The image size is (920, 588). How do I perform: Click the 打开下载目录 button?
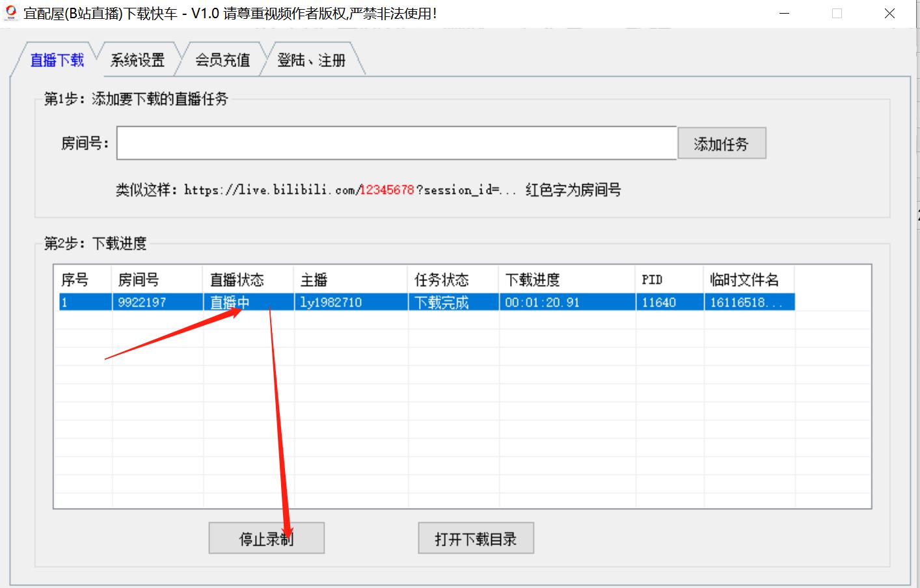coord(476,539)
